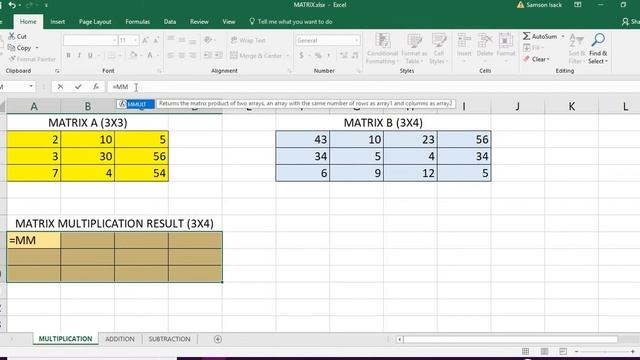Open the font size dropdown
This screenshot has width=640, height=360.
pyautogui.click(x=135, y=40)
